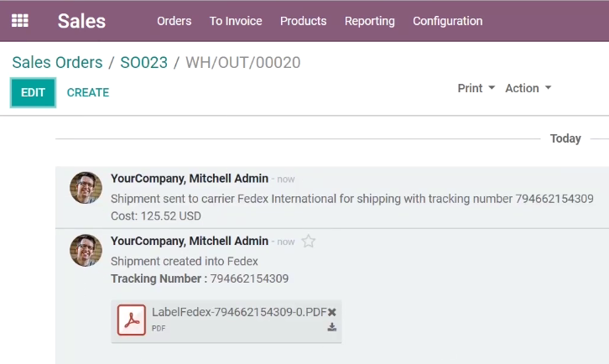
Task: Click the EDIT button
Action: coord(33,92)
